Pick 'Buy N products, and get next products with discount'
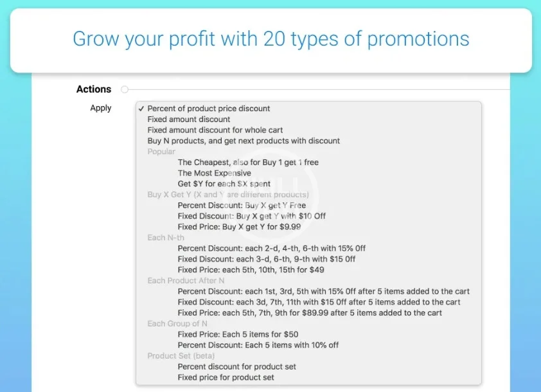 point(244,141)
